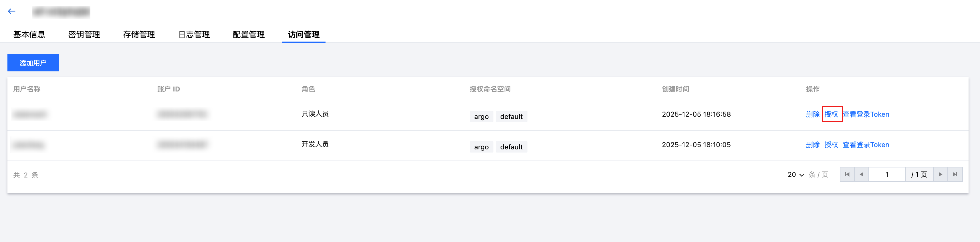This screenshot has height=242, width=980.
Task: Open the 20 per page dropdown
Action: point(795,175)
